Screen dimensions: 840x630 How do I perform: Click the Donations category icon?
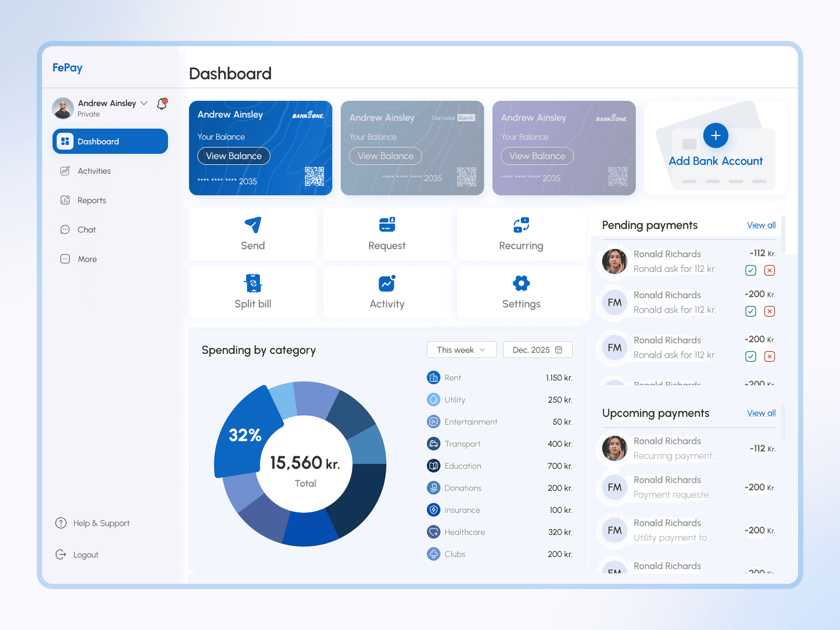[434, 488]
